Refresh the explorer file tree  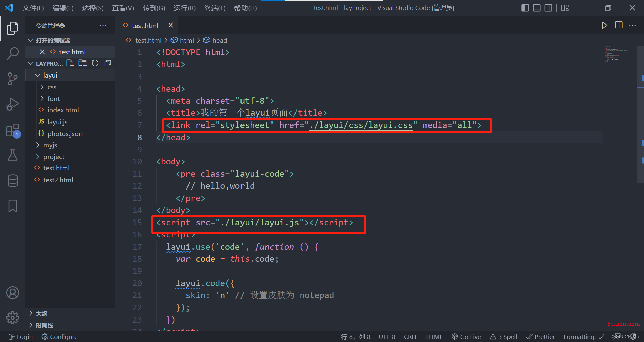tap(95, 63)
